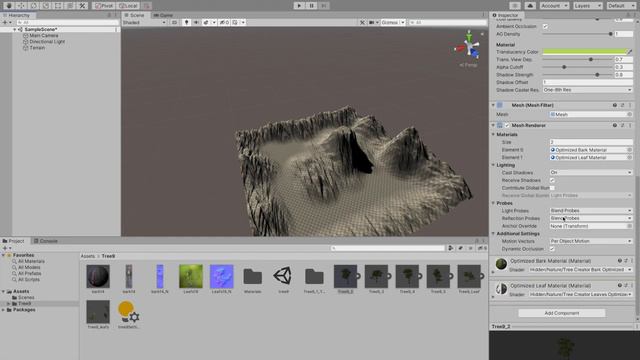Screen dimensions: 640x360
Task: Open the Light Probes dropdown
Action: (591, 211)
